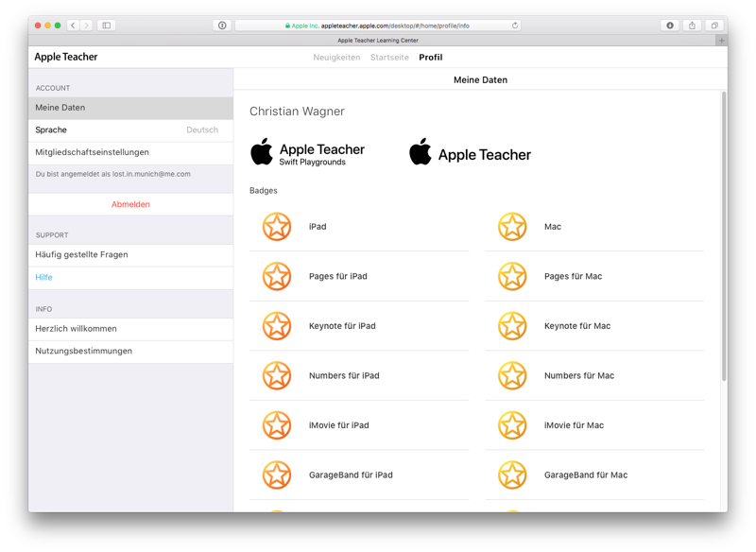
Task: Click the Numbers für Mac star badge
Action: click(x=512, y=375)
